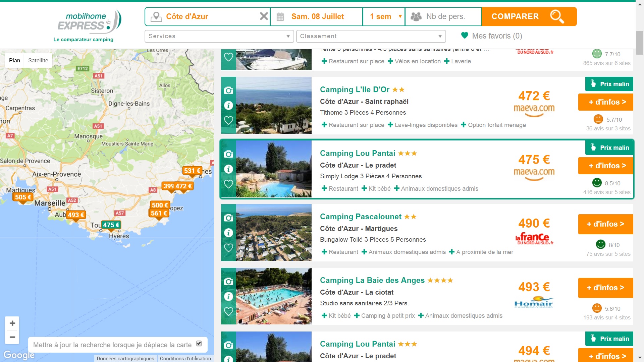
Task: Click the 505 € price marker on the map
Action: pos(23,197)
